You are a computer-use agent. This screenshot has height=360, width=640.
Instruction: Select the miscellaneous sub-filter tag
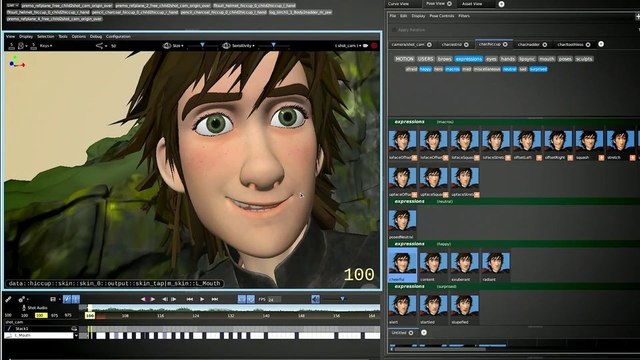click(487, 69)
